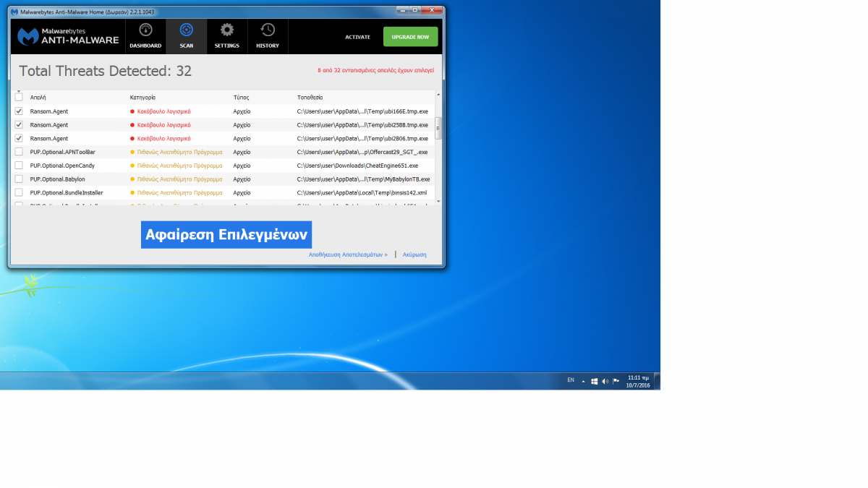Click the path ending ubi2B06.tmp.exe
This screenshot has width=868, height=488.
click(x=362, y=138)
